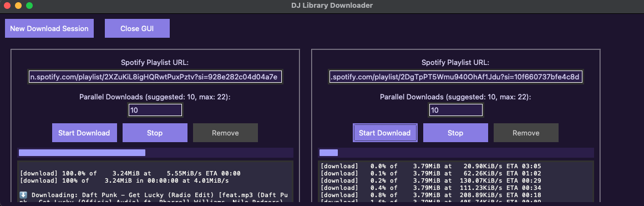Viewport: 644px width, 206px height.
Task: Select the left Parallel Downloads number field
Action: click(x=155, y=110)
